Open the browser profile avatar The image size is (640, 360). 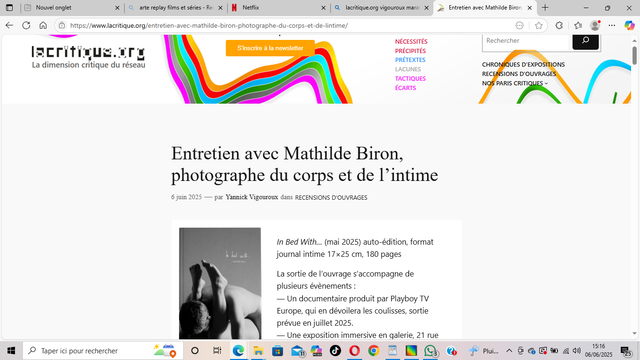595,25
